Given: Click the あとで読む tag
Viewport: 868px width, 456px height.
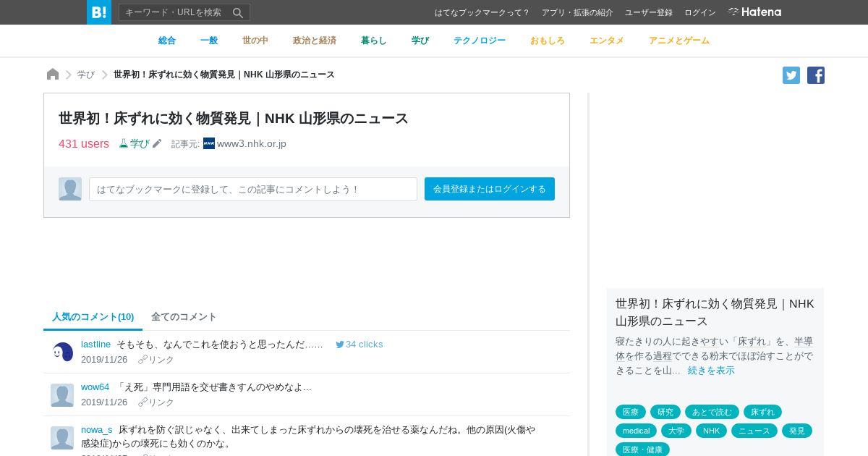Looking at the screenshot, I should (x=712, y=412).
